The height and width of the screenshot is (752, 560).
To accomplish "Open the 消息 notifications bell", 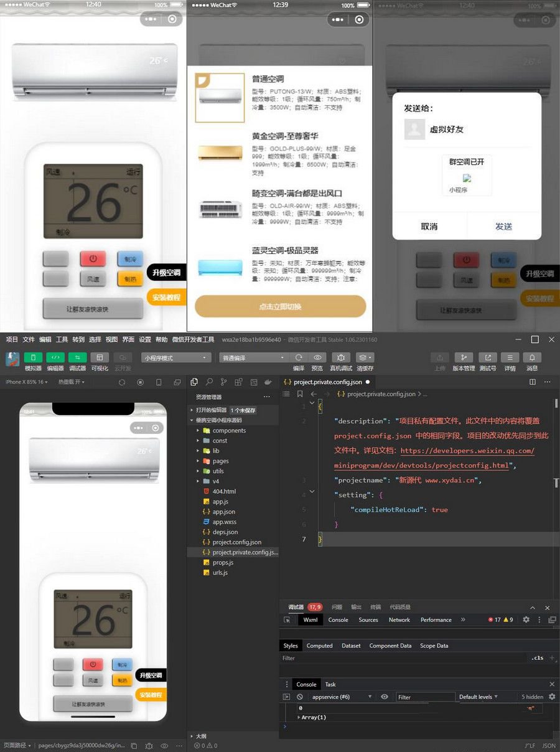I will point(532,357).
